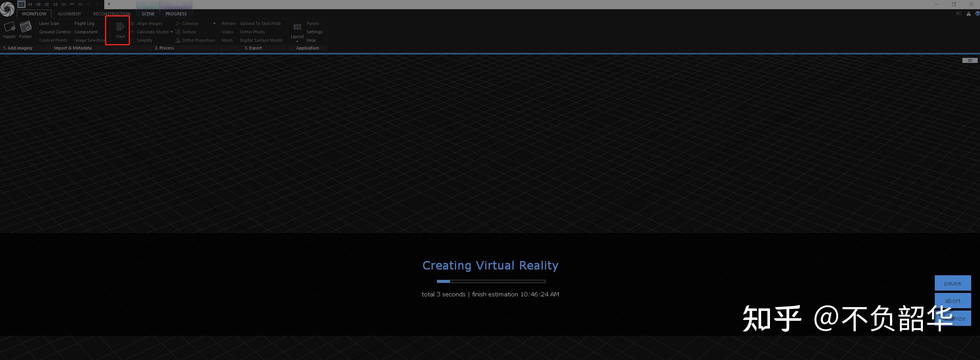Click the Render export button
Image resolution: width=980 pixels, height=360 pixels.
[229, 23]
